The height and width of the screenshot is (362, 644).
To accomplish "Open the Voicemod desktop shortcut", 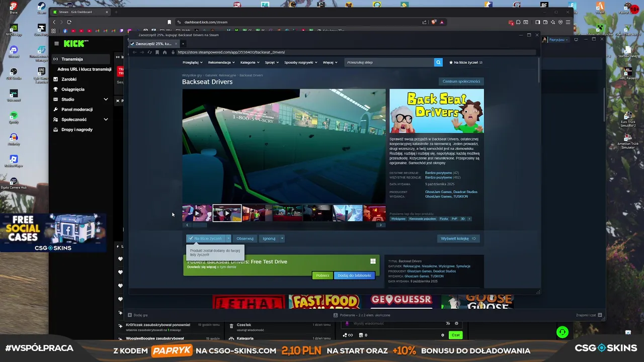I will click(x=14, y=95).
